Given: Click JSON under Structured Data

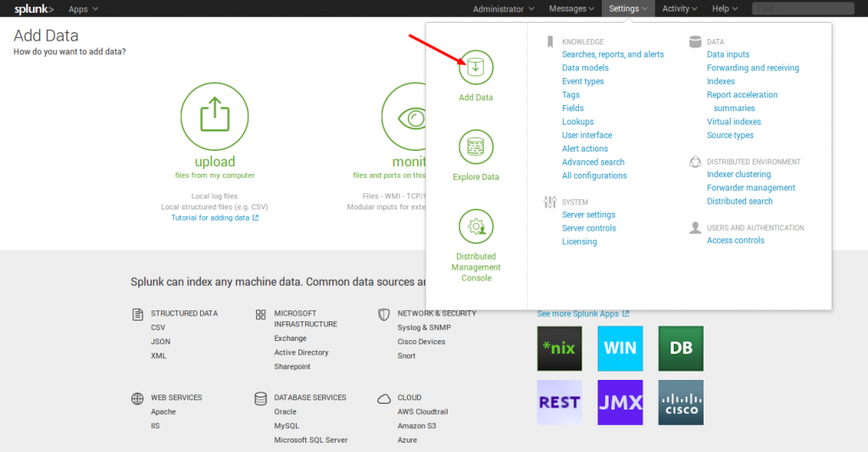Looking at the screenshot, I should tap(160, 342).
